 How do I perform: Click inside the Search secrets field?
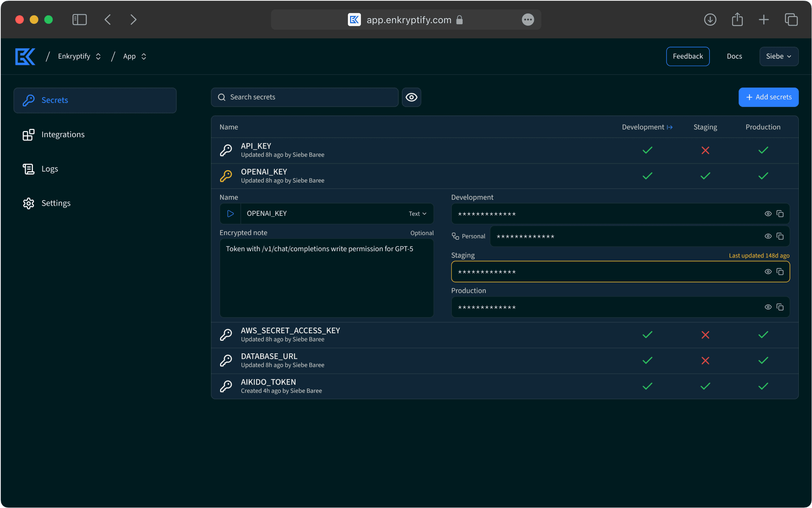pos(304,97)
